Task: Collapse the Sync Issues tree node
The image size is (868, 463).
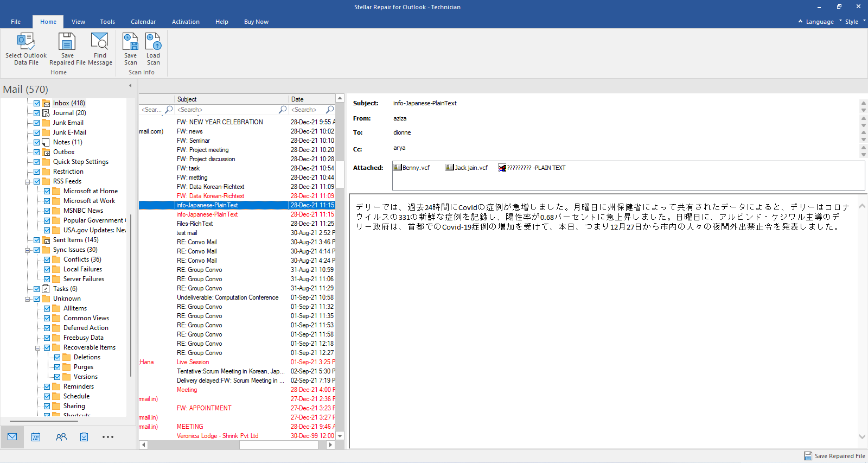Action: (27, 250)
